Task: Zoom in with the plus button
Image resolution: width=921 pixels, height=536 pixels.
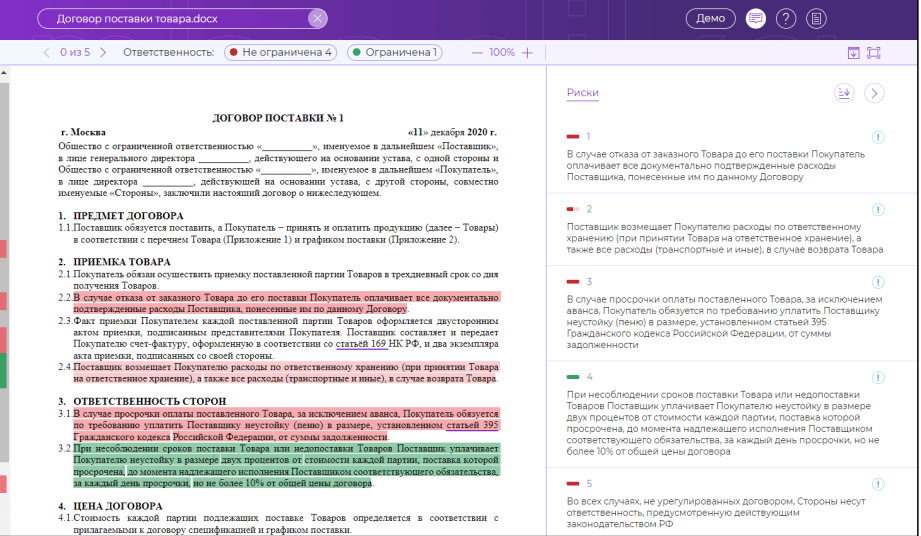Action: tap(527, 53)
